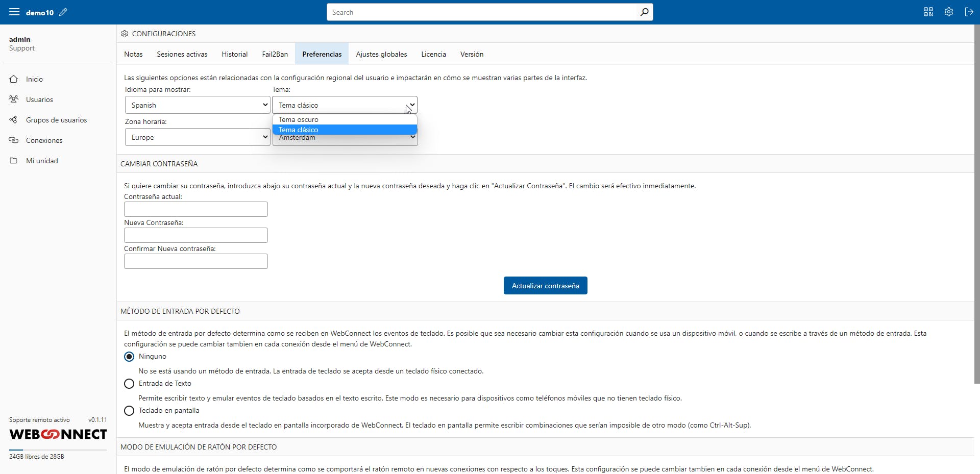Screen dimensions: 980x474
Task: Select Teclado en pantalla option
Action: click(129, 410)
